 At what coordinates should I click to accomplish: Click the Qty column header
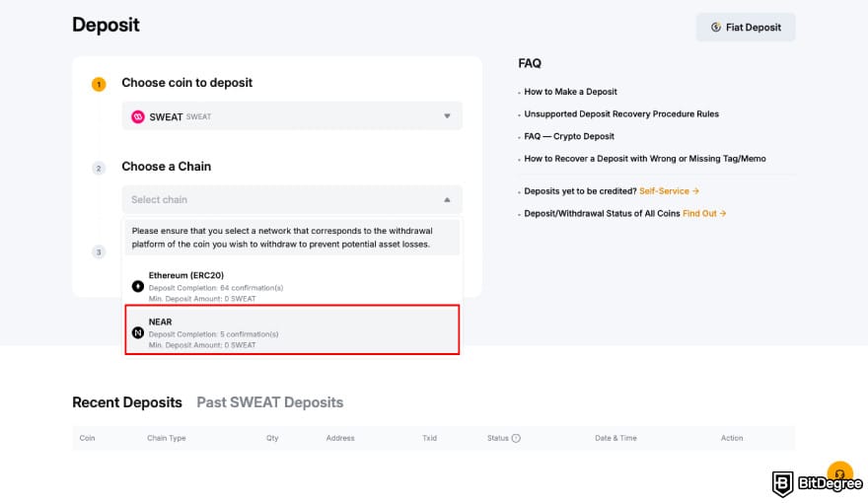point(272,438)
